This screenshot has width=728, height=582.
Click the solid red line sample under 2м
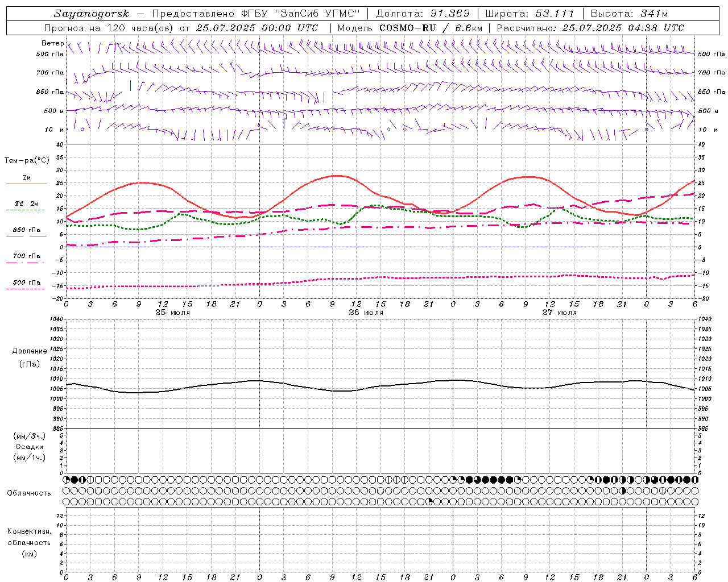[26, 184]
